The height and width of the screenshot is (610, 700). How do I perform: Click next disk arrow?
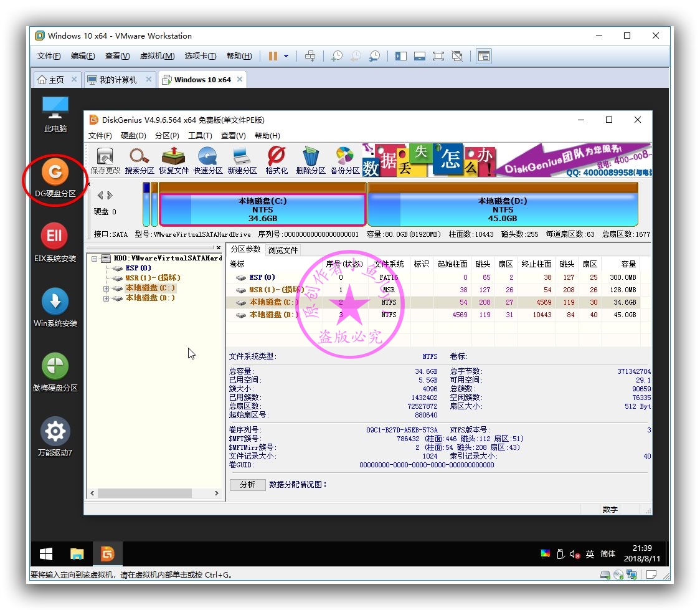(110, 195)
